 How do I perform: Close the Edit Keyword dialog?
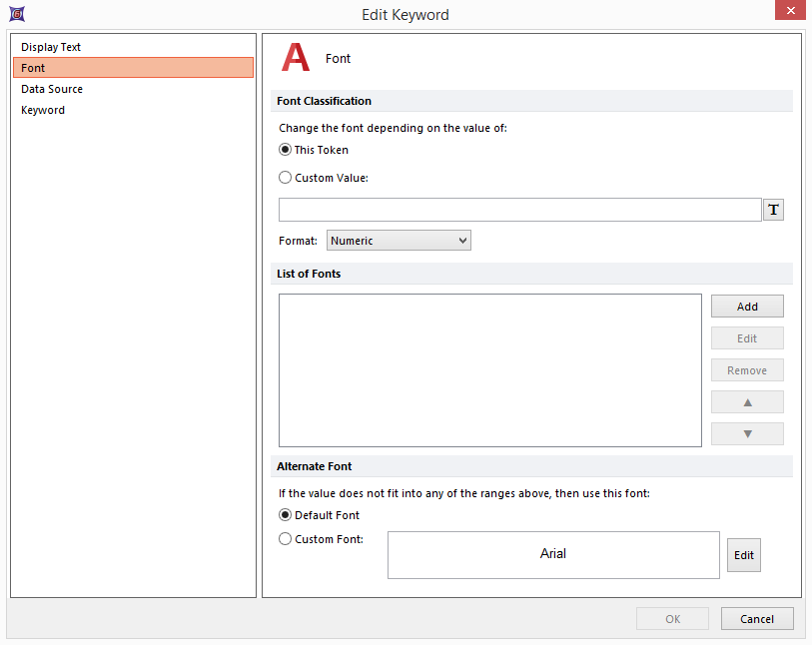[790, 12]
